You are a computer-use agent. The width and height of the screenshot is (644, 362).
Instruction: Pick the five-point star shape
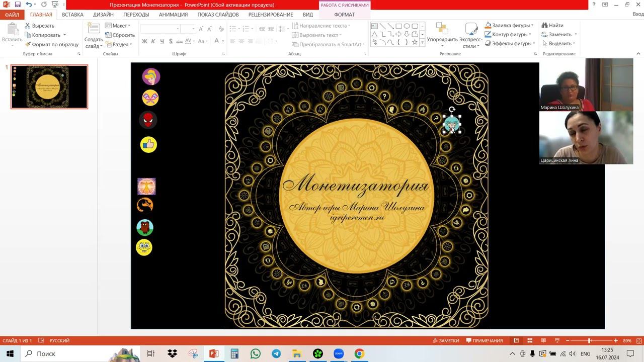pos(415,42)
